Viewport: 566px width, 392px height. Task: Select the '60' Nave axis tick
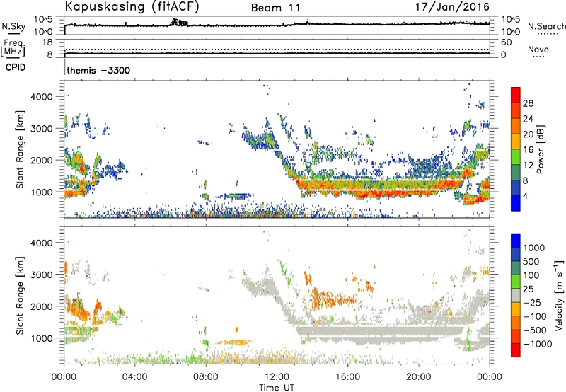507,42
